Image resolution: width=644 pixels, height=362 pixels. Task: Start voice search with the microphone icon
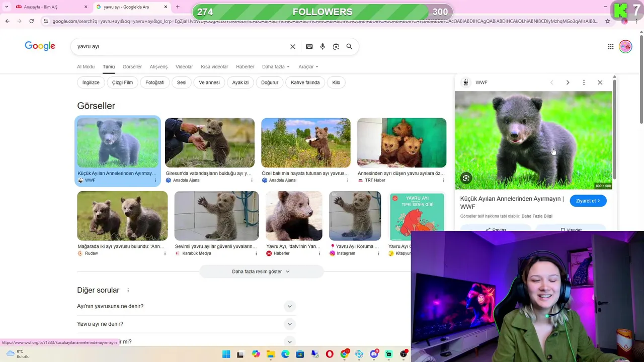pos(323,46)
